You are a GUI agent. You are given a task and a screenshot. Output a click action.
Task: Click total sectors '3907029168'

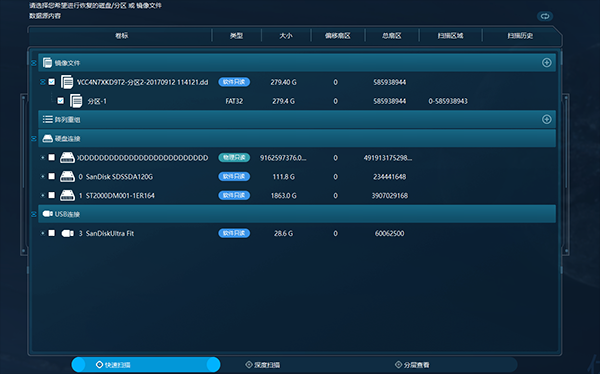click(390, 195)
